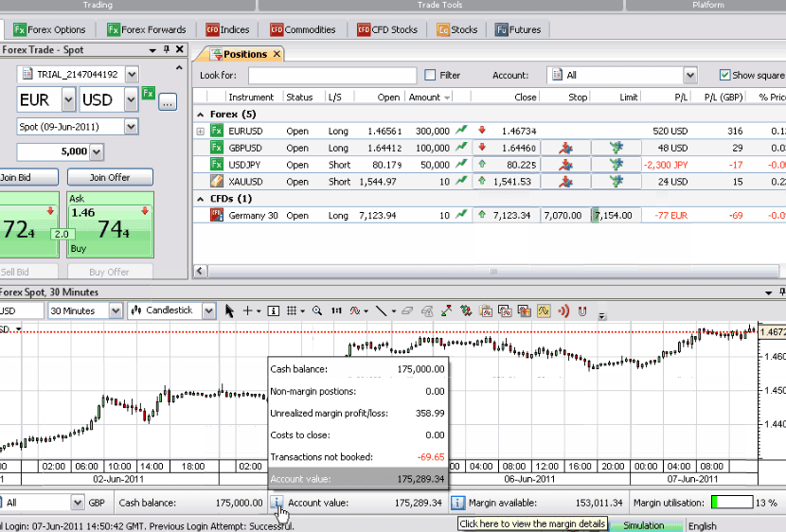Open the Forex Options tab
Viewport: 786px width, 532px height.
coord(49,29)
